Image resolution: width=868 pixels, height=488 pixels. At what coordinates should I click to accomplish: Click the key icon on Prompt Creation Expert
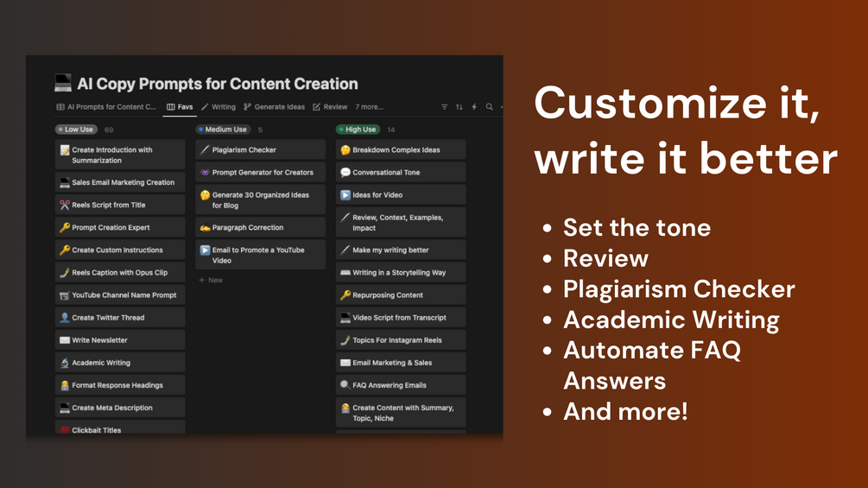[x=65, y=227]
